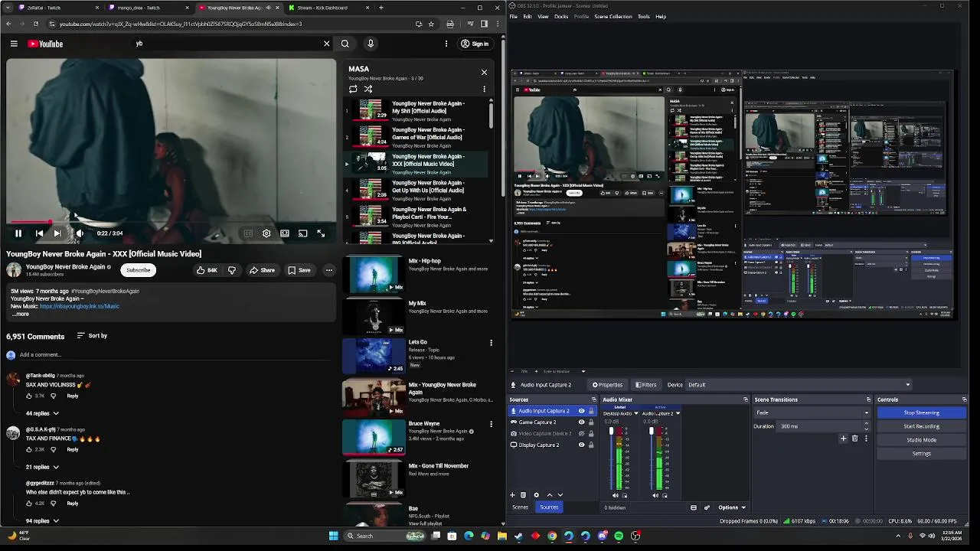Cast the YouTube video to a TV

click(303, 233)
